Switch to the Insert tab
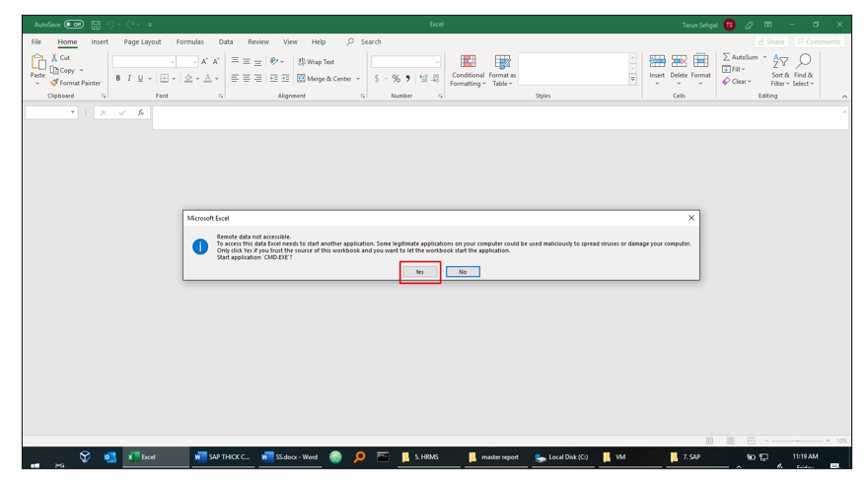 (100, 42)
